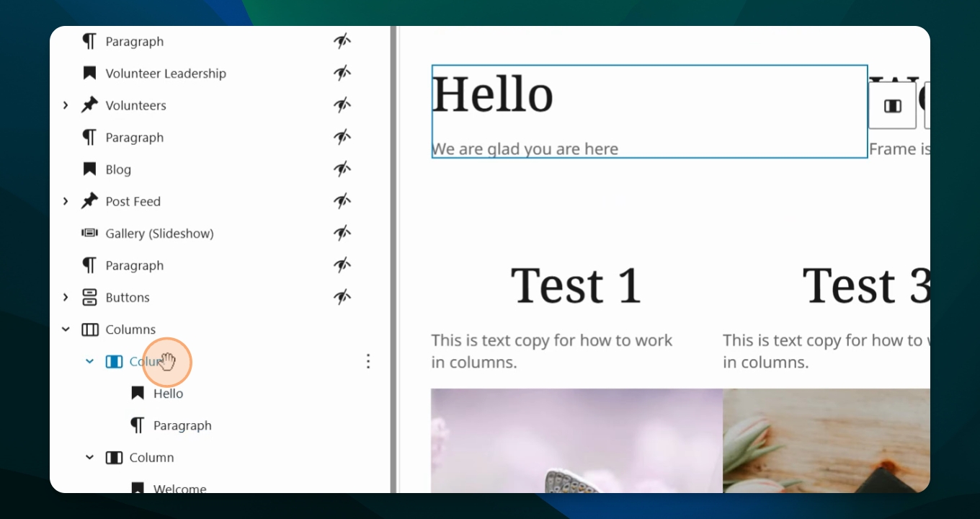Screen dimensions: 980x519
Task: Toggle visibility of the Buttons block
Action: [342, 297]
